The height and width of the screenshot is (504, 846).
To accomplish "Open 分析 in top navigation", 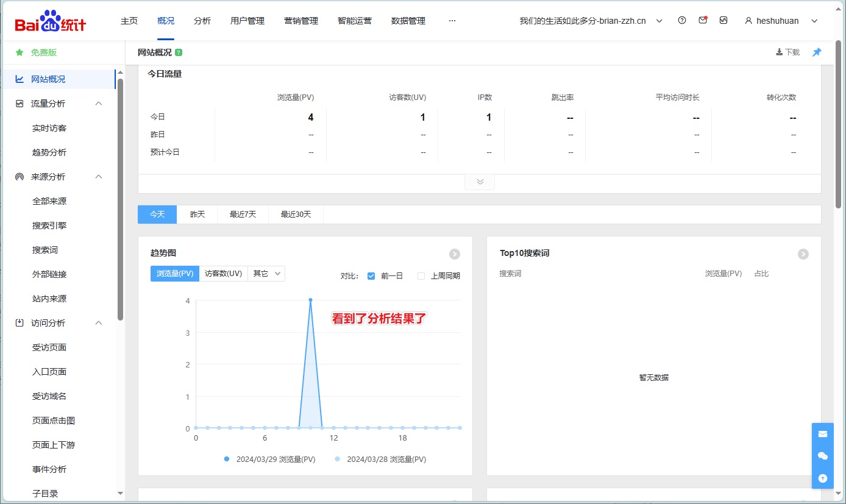I will point(202,21).
